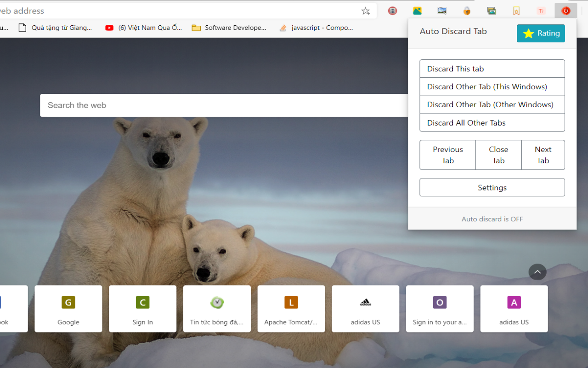This screenshot has width=588, height=368.
Task: Open the Apache Tomcat shortcut tile
Action: point(291,309)
